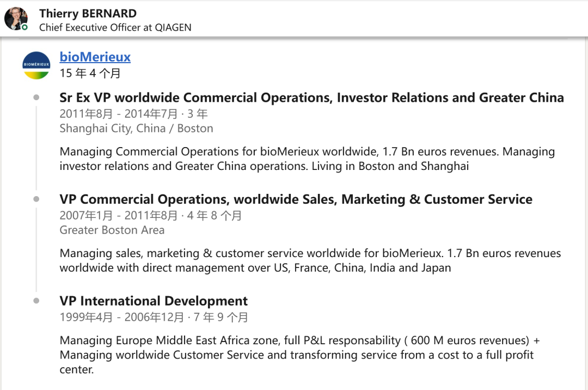Image resolution: width=588 pixels, height=390 pixels.
Task: Click the 15 年 4 个月 tenure text
Action: point(90,73)
